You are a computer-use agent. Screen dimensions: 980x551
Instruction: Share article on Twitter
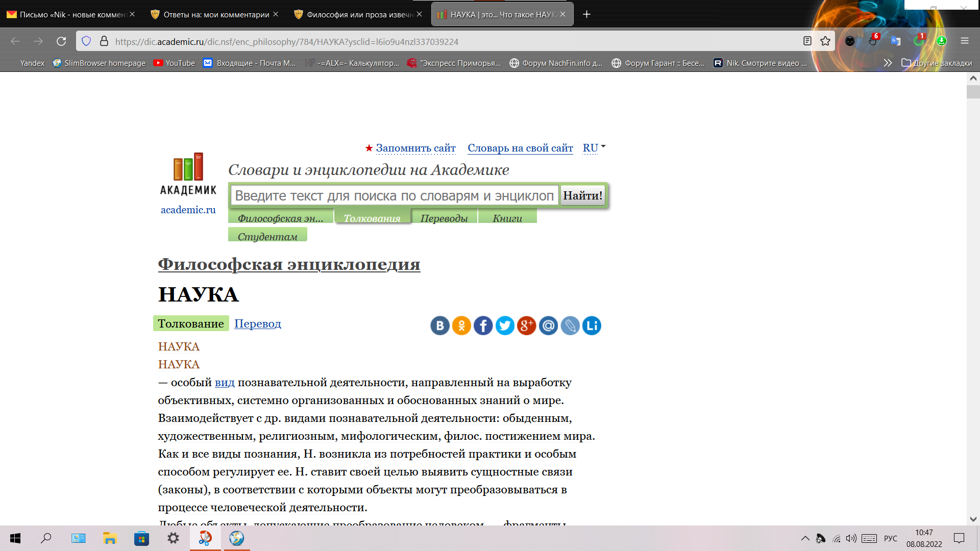[505, 325]
